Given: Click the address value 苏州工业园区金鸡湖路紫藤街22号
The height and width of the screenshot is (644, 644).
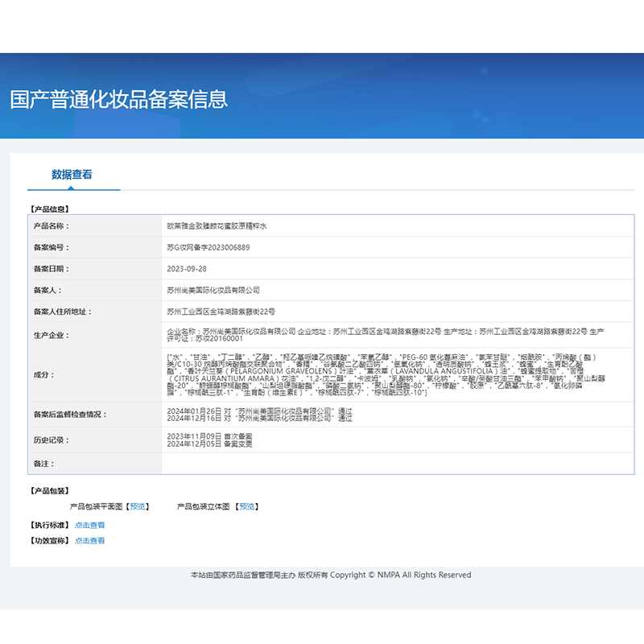Looking at the screenshot, I should tap(221, 312).
